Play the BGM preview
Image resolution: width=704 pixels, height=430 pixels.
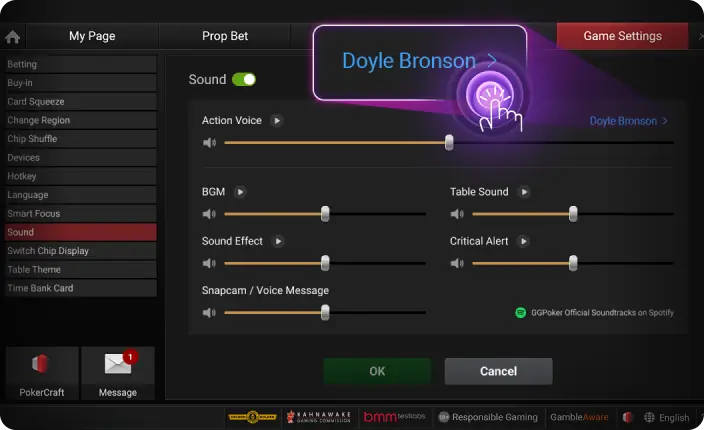(240, 192)
